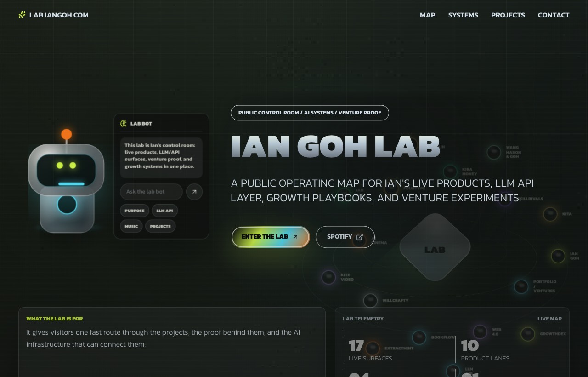Select the PURPOSE chip in Lab Bot
This screenshot has width=588, height=377.
(x=134, y=211)
